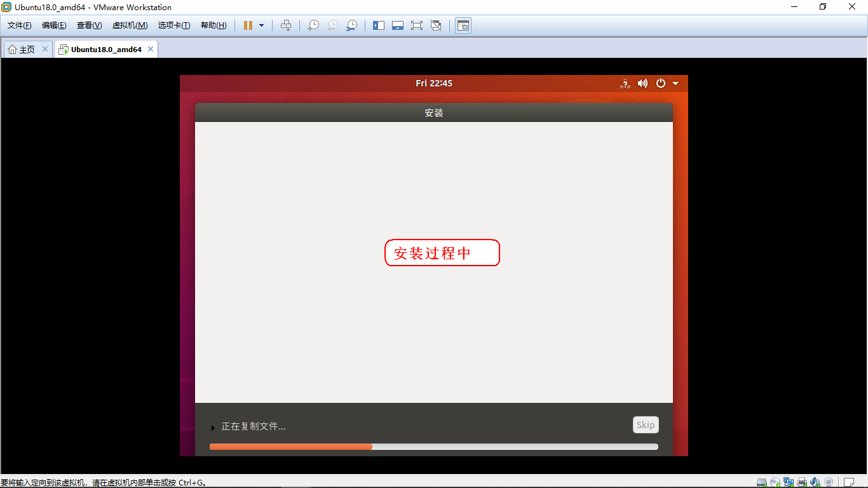Open the Ubuntu power icon in top bar
Screen dimensions: 868x488
[x=661, y=83]
